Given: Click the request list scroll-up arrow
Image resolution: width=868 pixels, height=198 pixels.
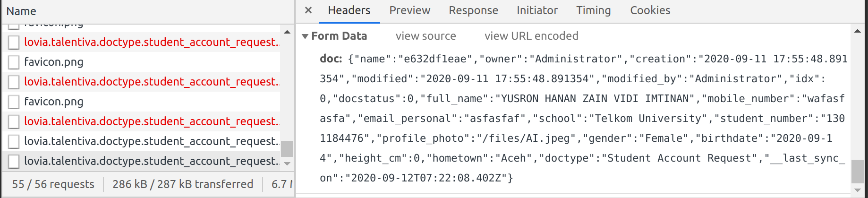Looking at the screenshot, I should click(x=287, y=32).
